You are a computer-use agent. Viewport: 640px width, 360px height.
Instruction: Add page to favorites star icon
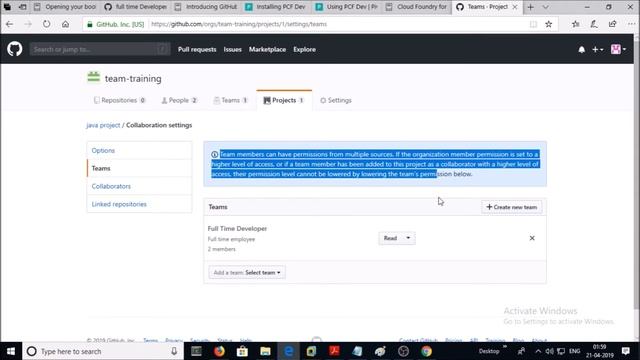click(x=549, y=24)
